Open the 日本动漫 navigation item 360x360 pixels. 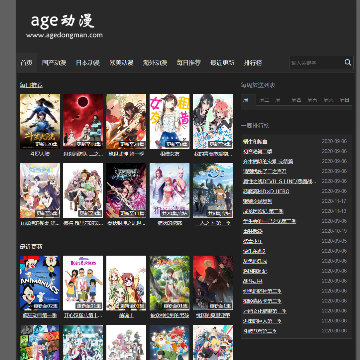point(88,63)
